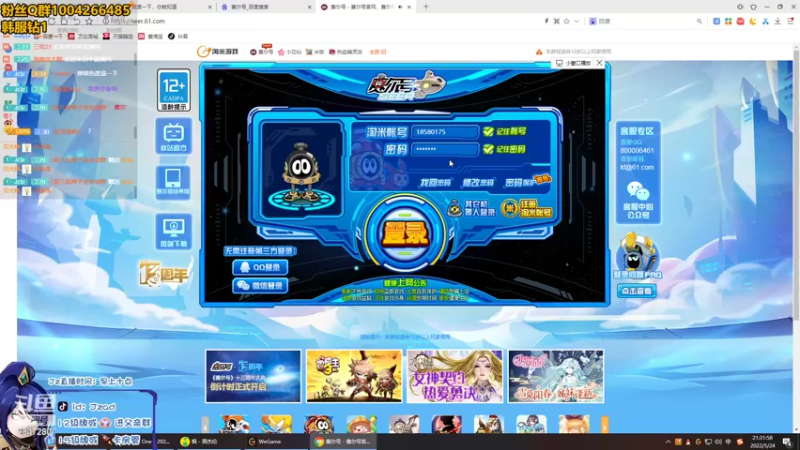Open the 13th anniversary countdown banner thumbnail
Image resolution: width=800 pixels, height=450 pixels.
click(x=253, y=376)
